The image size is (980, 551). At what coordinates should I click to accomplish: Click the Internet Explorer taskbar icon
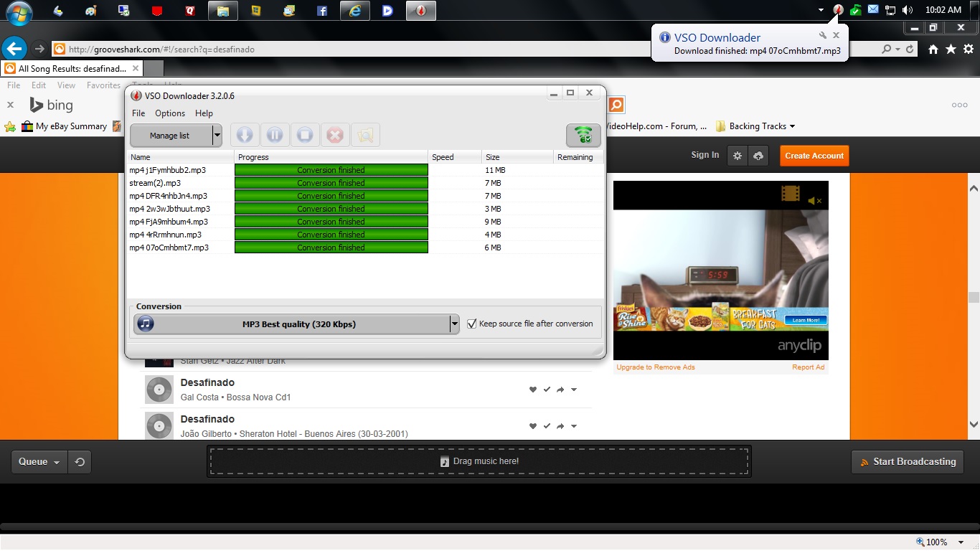[x=355, y=11]
